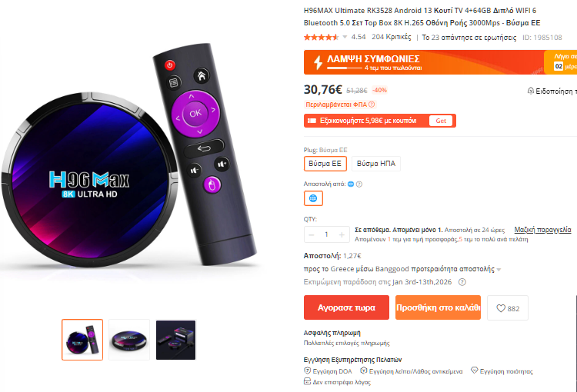Decrease quantity with the minus button

[x=312, y=234]
